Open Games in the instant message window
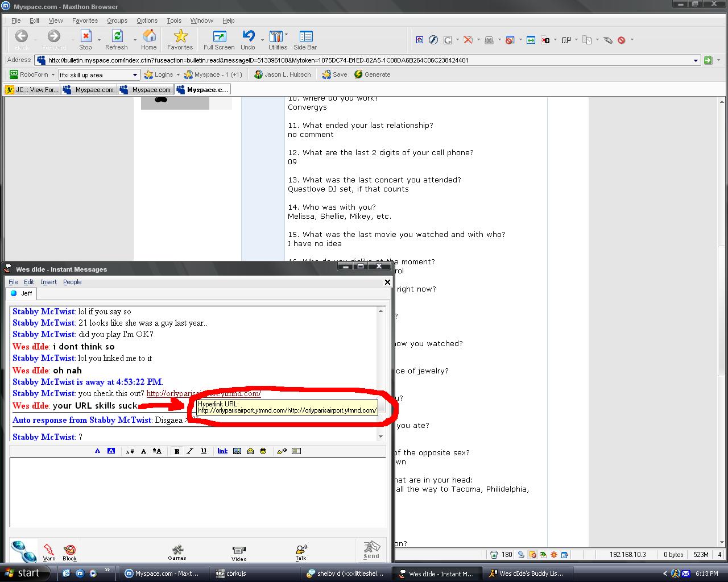 tap(177, 552)
